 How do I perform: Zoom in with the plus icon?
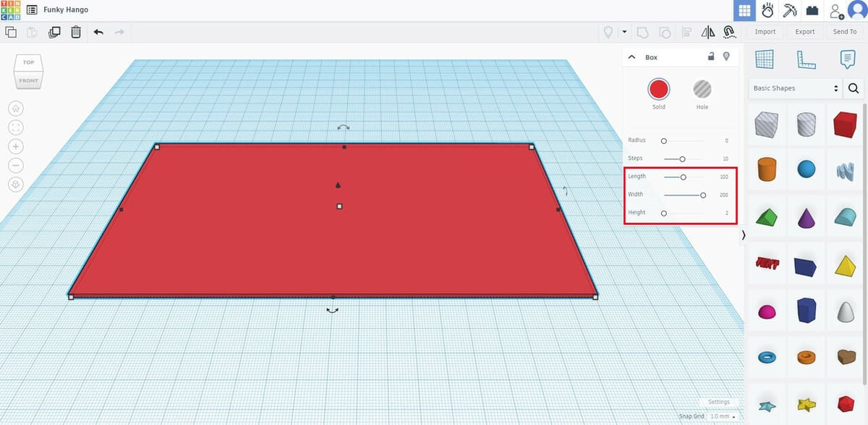point(16,146)
